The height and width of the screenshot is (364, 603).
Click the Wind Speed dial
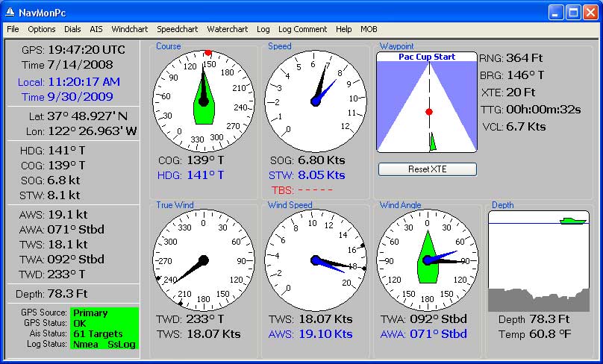point(316,260)
